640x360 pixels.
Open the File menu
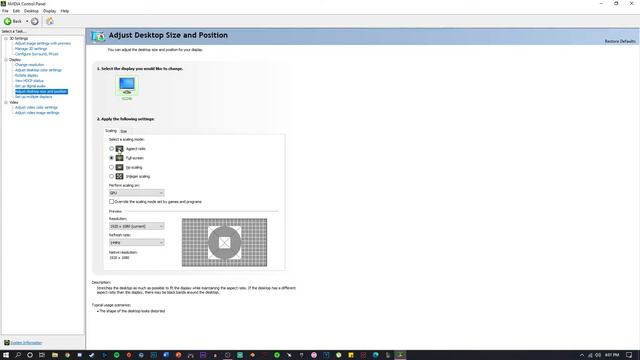pos(5,11)
